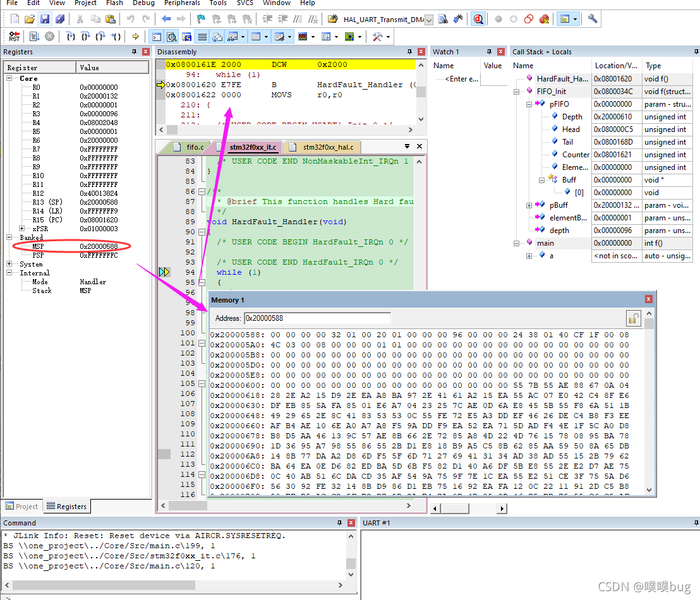Expand the System register group
The height and width of the screenshot is (600, 700).
[9, 264]
